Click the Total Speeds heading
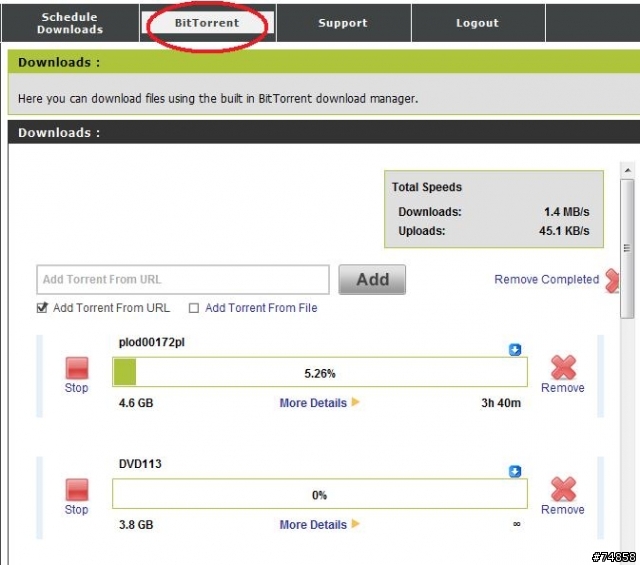This screenshot has width=640, height=565. (x=427, y=187)
